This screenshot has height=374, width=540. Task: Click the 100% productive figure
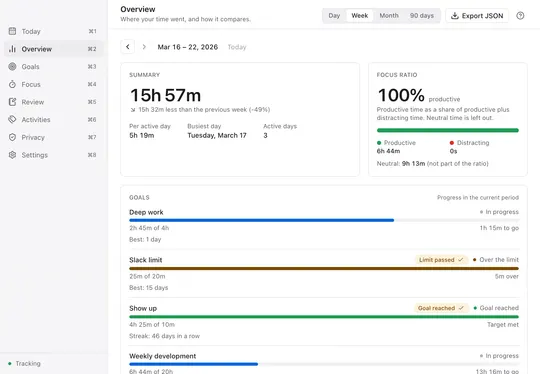(401, 95)
